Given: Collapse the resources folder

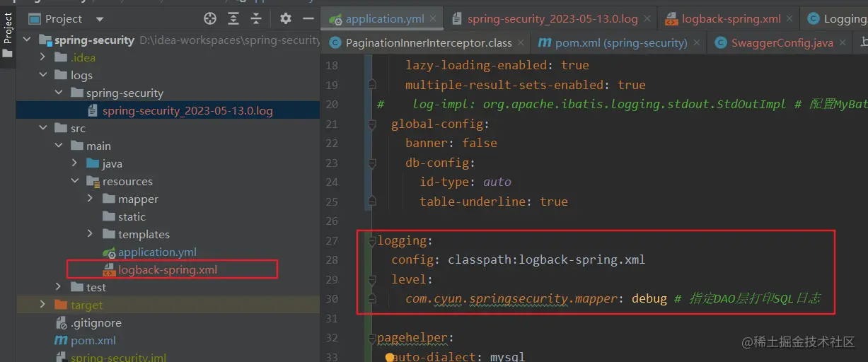Looking at the screenshot, I should [74, 182].
